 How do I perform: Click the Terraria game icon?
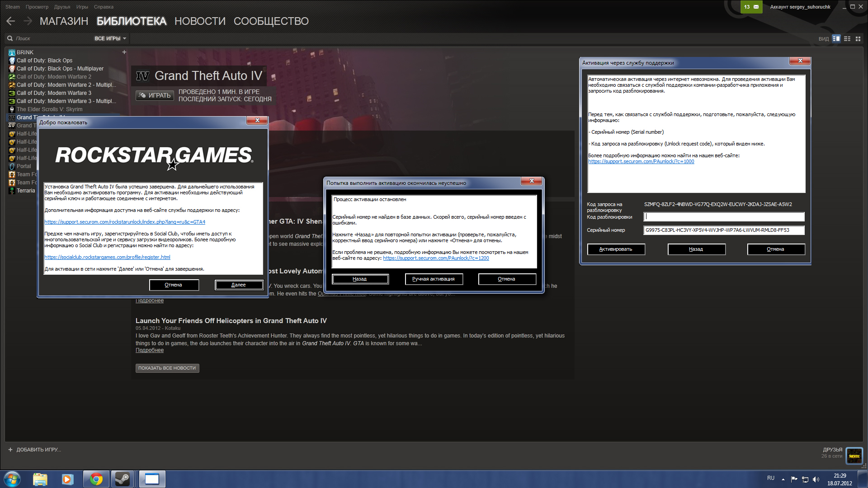12,191
